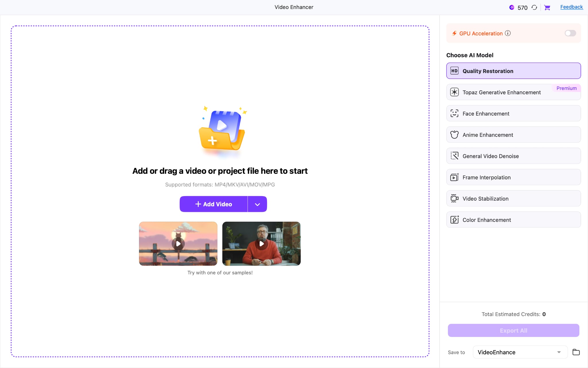Pick the Color Enhancement model

[x=513, y=220]
